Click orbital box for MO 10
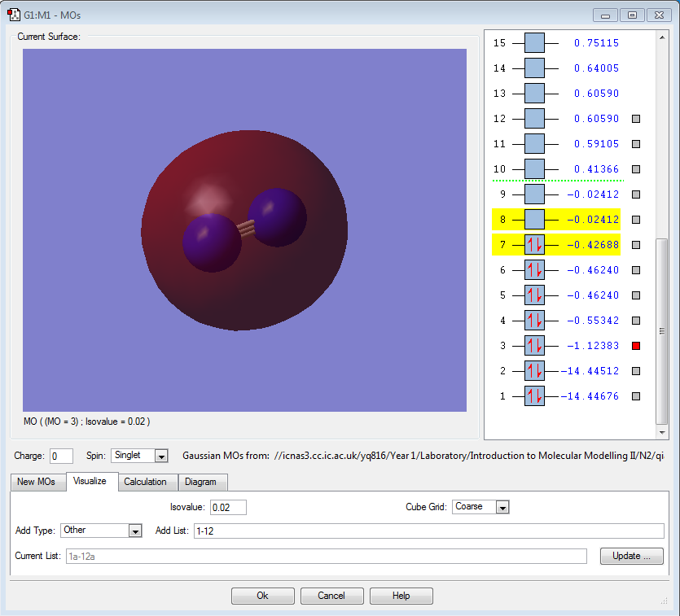This screenshot has height=616, width=680. [534, 169]
